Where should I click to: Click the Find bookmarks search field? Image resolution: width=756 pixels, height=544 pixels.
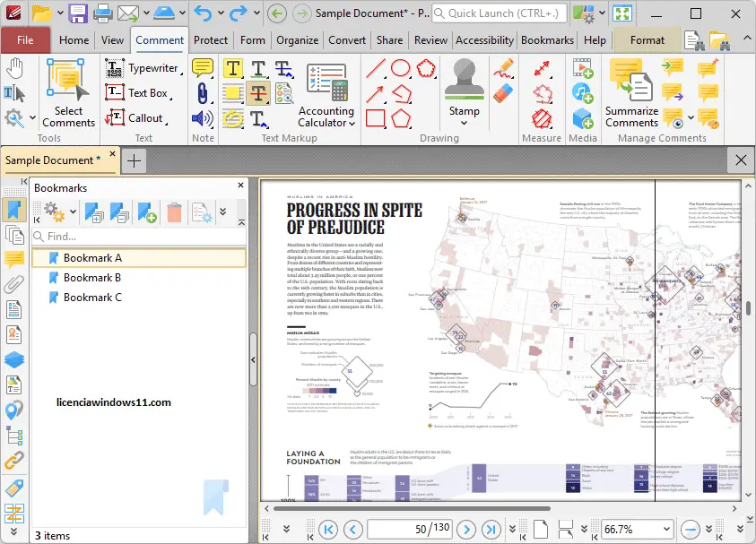point(139,237)
